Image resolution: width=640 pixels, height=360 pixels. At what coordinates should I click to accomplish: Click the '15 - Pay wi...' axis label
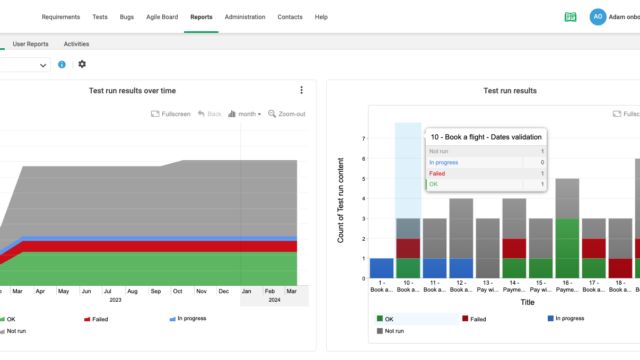(541, 286)
